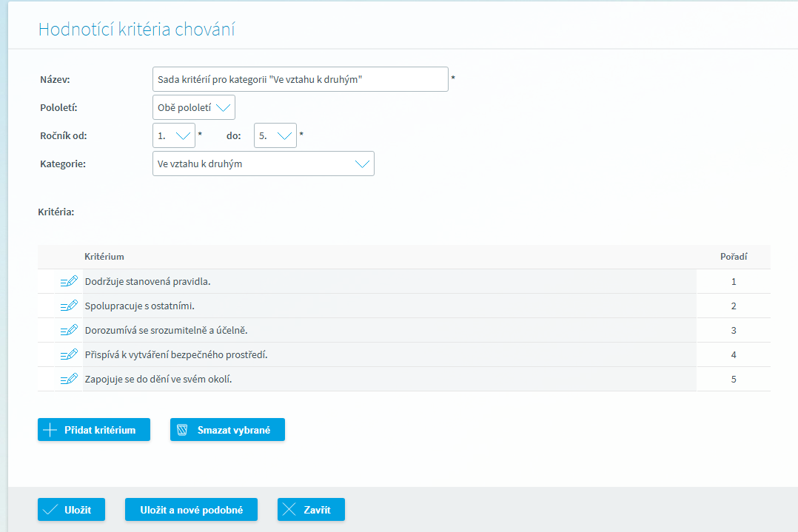
Task: Click the 'Pořadí' column header
Action: pyautogui.click(x=733, y=257)
